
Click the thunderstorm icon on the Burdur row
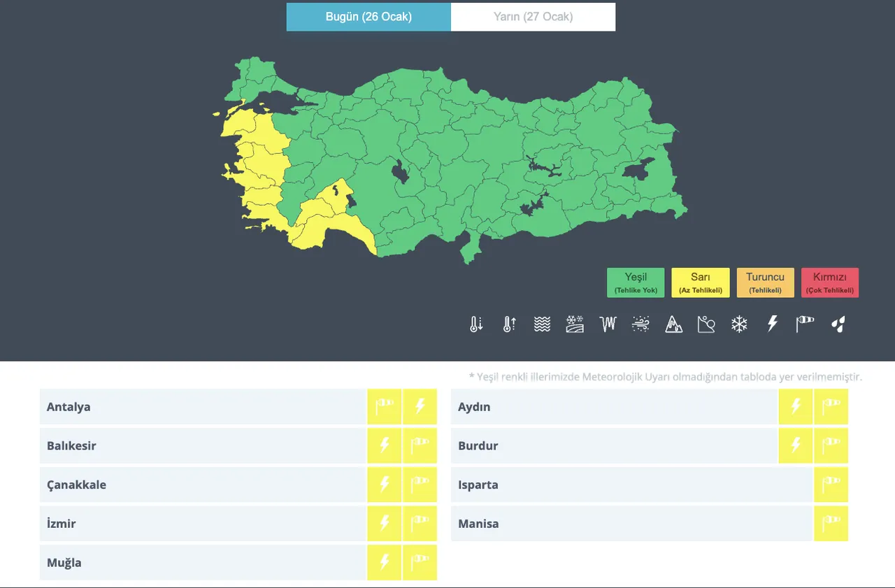coord(796,445)
